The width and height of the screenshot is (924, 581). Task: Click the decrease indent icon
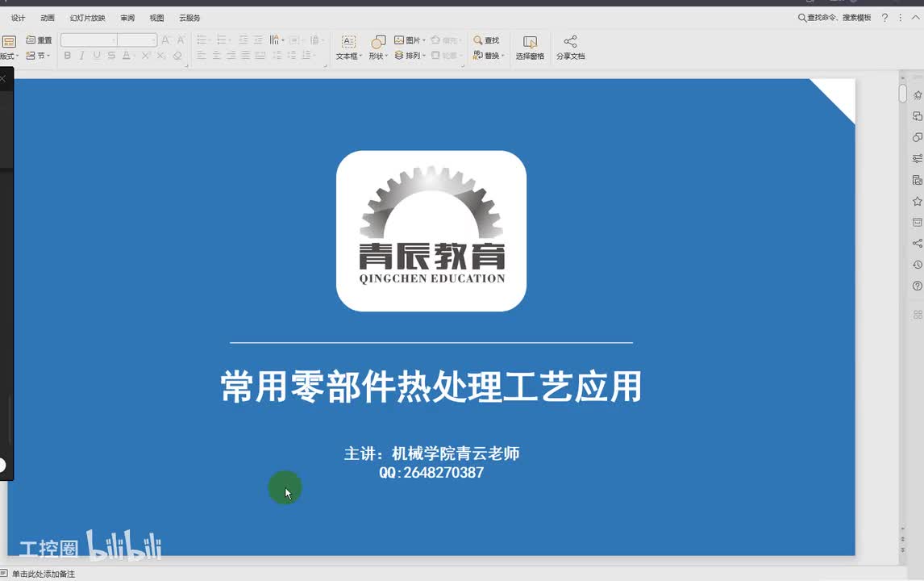243,40
